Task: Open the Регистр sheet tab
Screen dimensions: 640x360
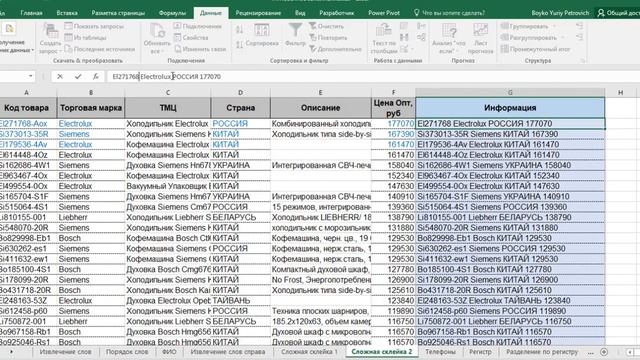Action: (480, 352)
